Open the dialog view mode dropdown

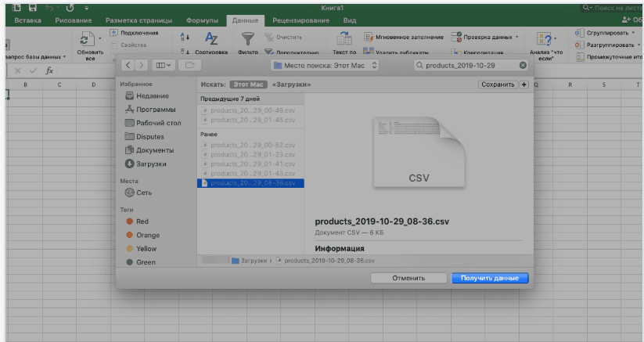click(164, 65)
